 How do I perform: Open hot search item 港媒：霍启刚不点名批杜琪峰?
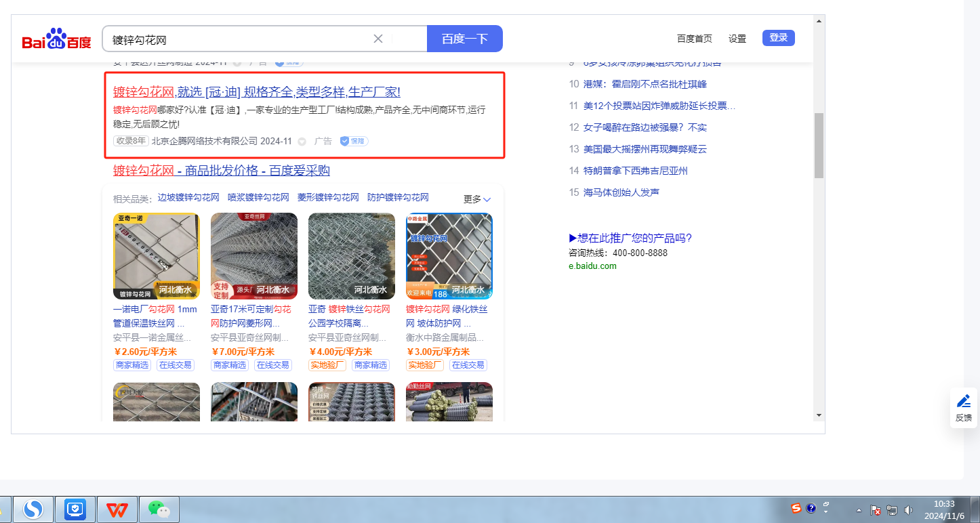coord(645,84)
